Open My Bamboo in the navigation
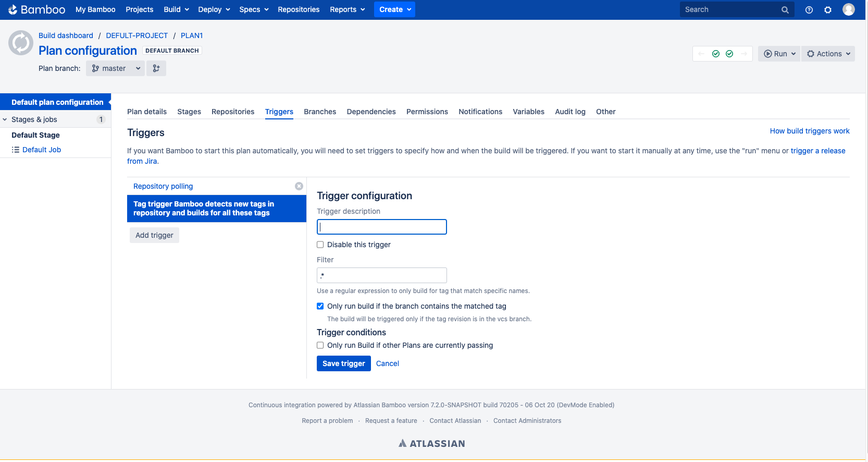Image resolution: width=868 pixels, height=462 pixels. coord(95,9)
